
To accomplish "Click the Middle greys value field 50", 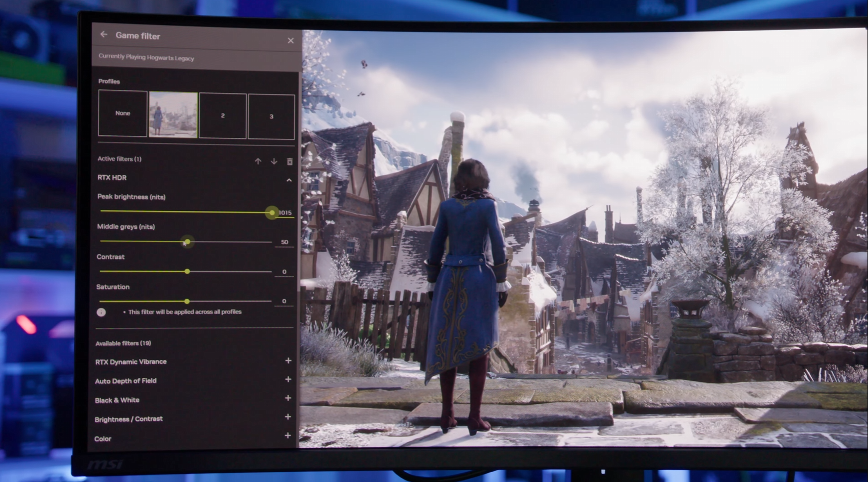I will click(285, 242).
